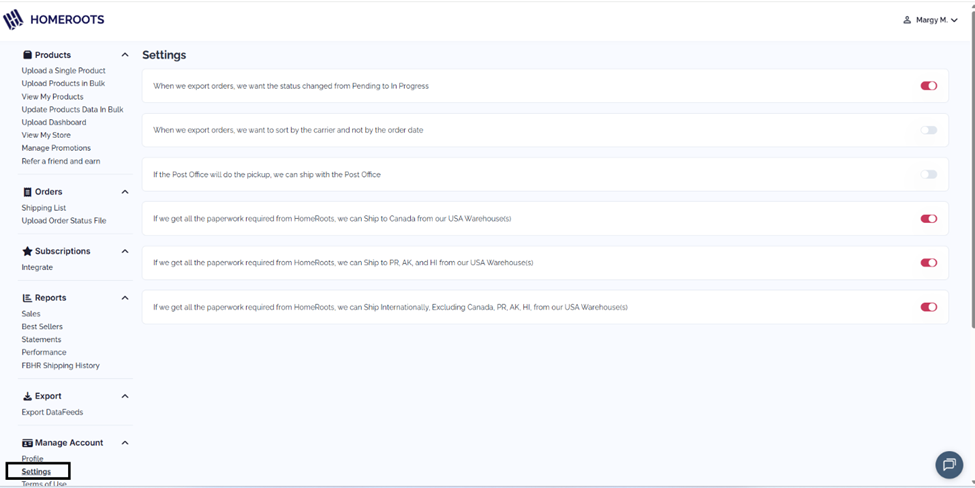The height and width of the screenshot is (488, 975).
Task: Enable the sort by carrier toggle
Action: tap(928, 130)
